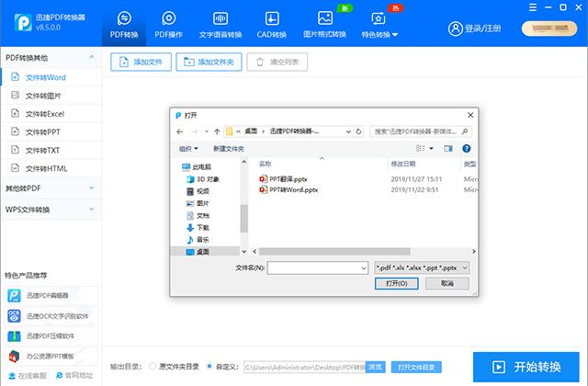588x386 pixels.
Task: Select the 原文件夹目录 radio button
Action: click(x=153, y=367)
